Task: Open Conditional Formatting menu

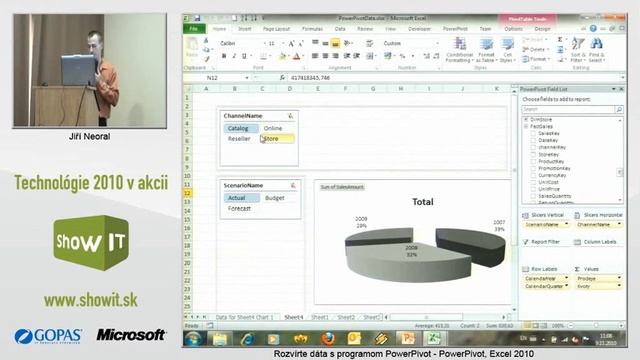Action: pos(460,50)
